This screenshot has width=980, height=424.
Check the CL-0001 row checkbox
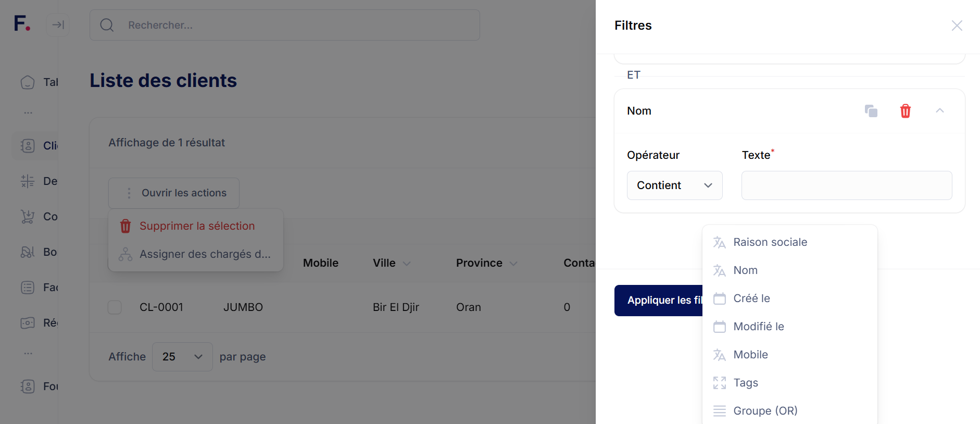pos(115,307)
